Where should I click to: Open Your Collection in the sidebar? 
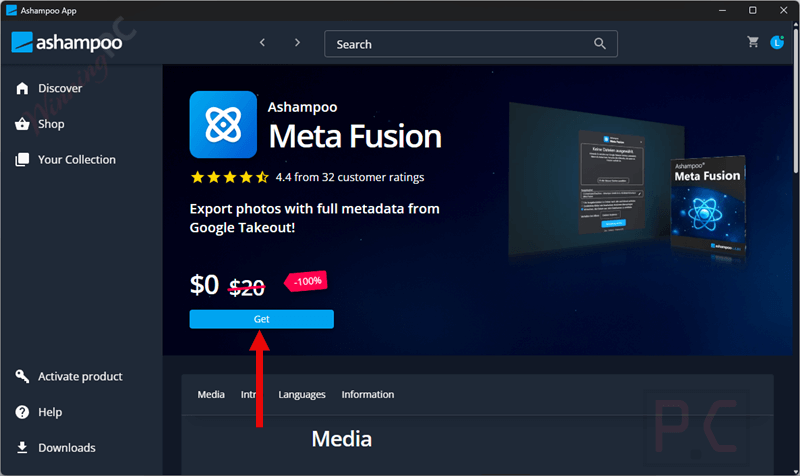point(77,160)
